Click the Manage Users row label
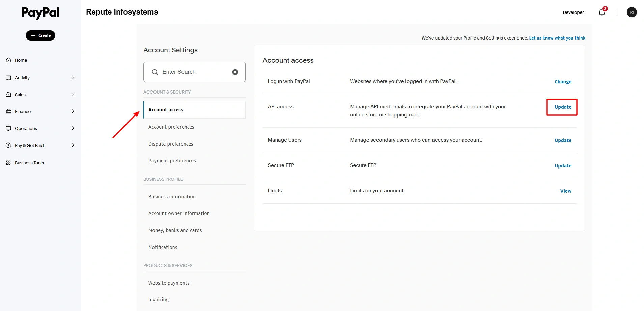644x311 pixels. click(x=284, y=140)
